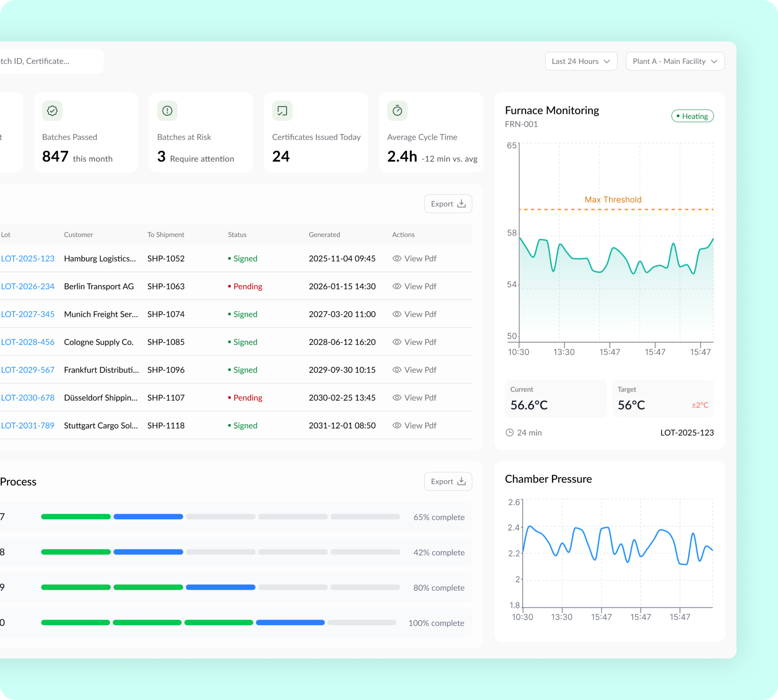The image size is (778, 700).
Task: Select the Actions column header
Action: click(403, 235)
